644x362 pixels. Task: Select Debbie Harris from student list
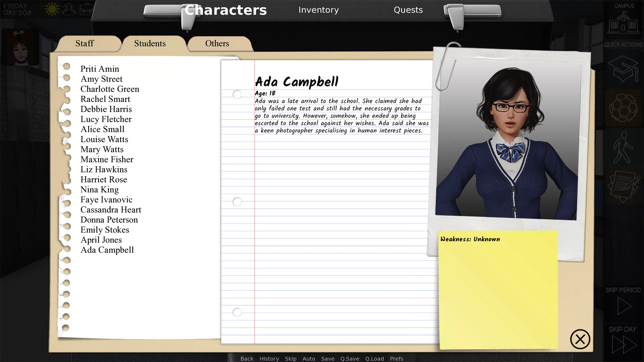point(106,109)
